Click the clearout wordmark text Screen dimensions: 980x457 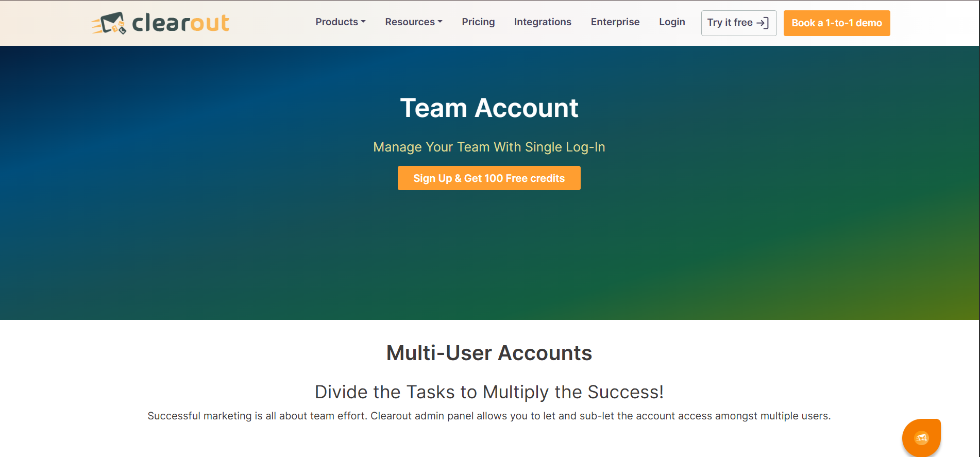(x=181, y=23)
